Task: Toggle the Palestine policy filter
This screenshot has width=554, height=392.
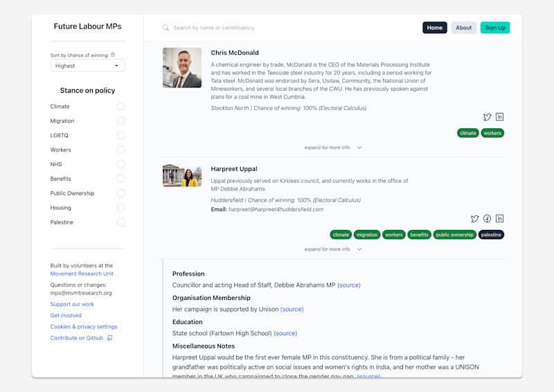Action: [x=120, y=222]
